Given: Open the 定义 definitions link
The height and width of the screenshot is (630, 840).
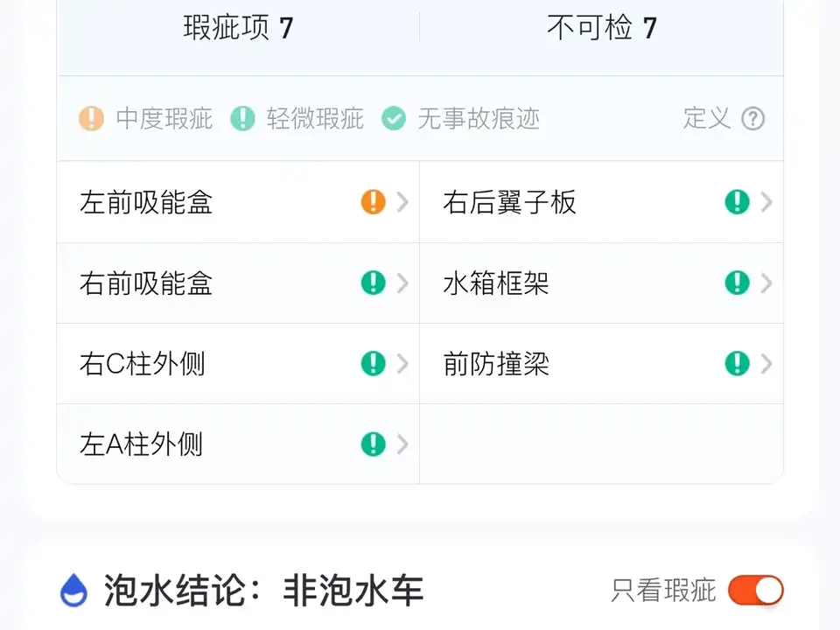Looking at the screenshot, I should (707, 119).
